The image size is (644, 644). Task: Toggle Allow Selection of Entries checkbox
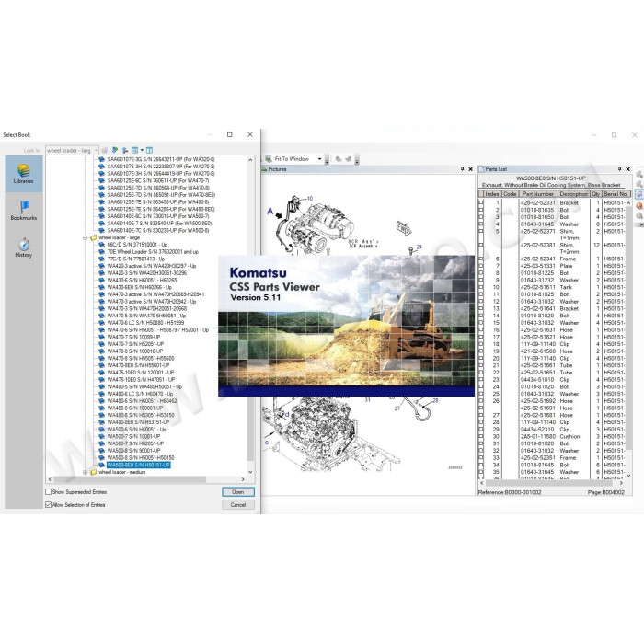49,505
